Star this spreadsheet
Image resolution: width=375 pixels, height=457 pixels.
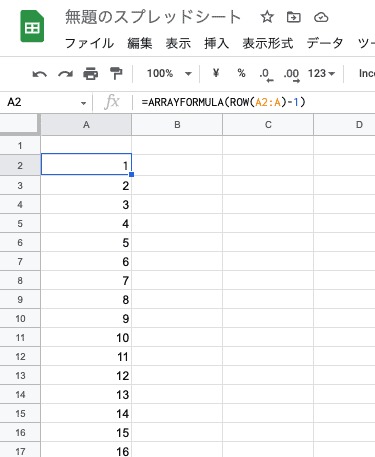(267, 17)
